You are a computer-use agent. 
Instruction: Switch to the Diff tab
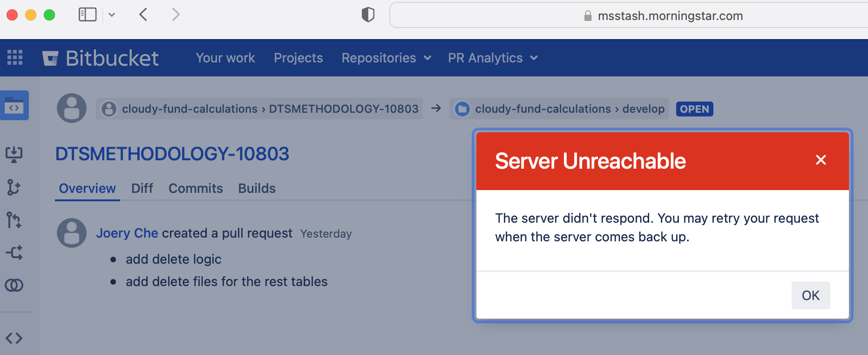click(x=142, y=188)
